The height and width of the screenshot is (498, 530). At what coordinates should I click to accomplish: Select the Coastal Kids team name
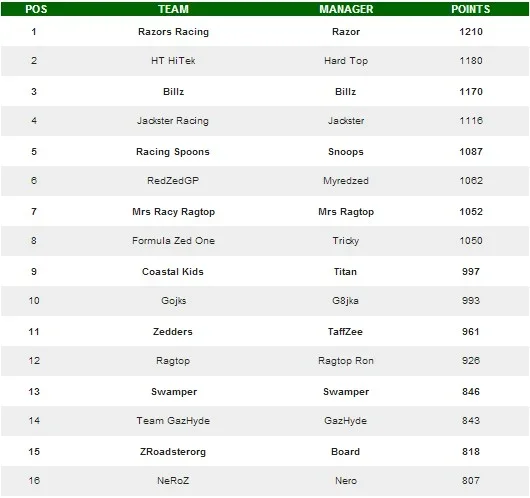coord(173,272)
